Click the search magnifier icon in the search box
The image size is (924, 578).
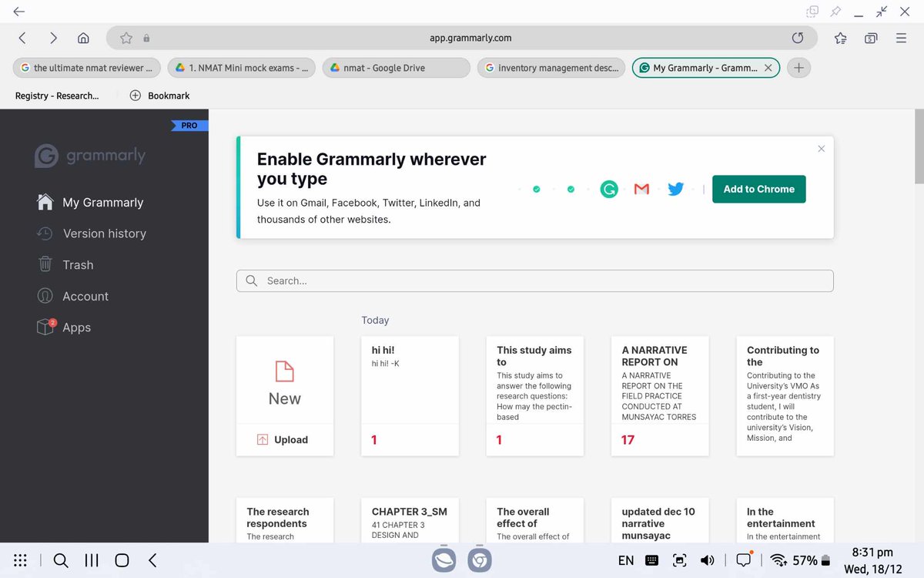tap(251, 281)
